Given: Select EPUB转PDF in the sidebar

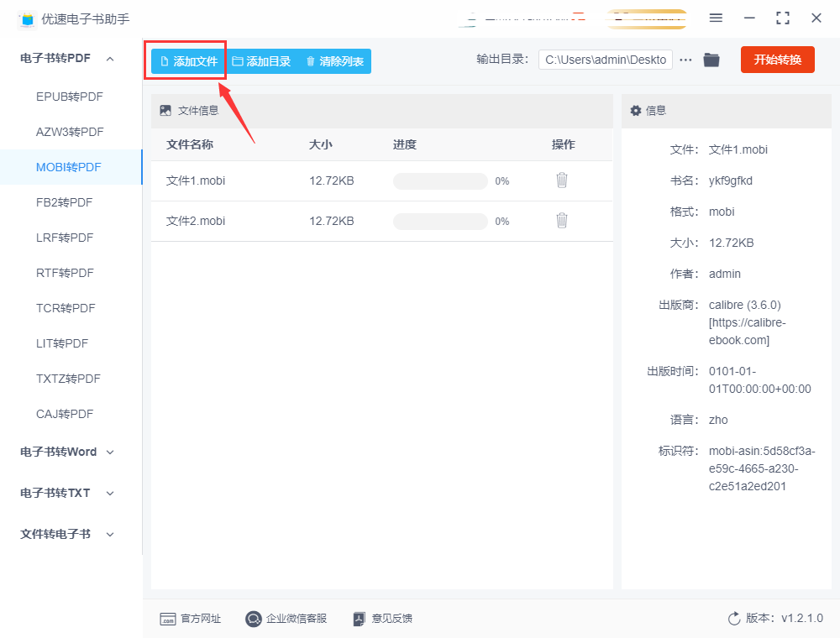Looking at the screenshot, I should point(70,97).
